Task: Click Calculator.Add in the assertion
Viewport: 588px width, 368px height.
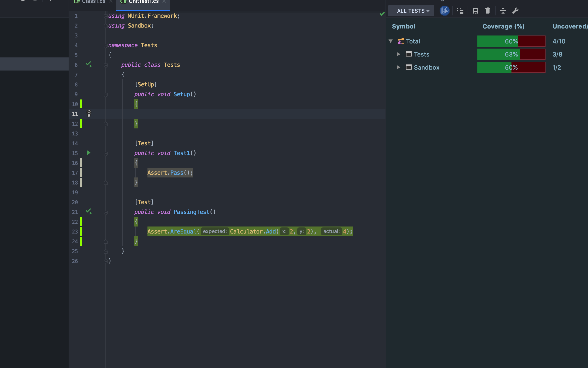Action: (x=253, y=231)
